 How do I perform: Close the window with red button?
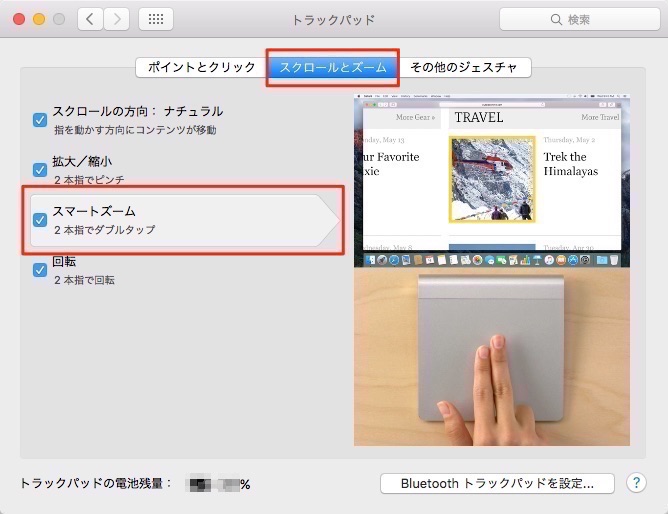click(19, 19)
